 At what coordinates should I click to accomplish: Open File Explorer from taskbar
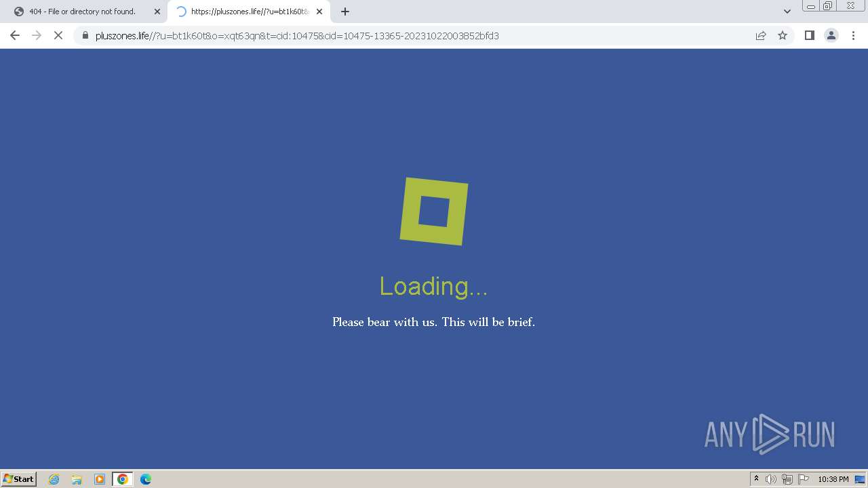coord(77,479)
